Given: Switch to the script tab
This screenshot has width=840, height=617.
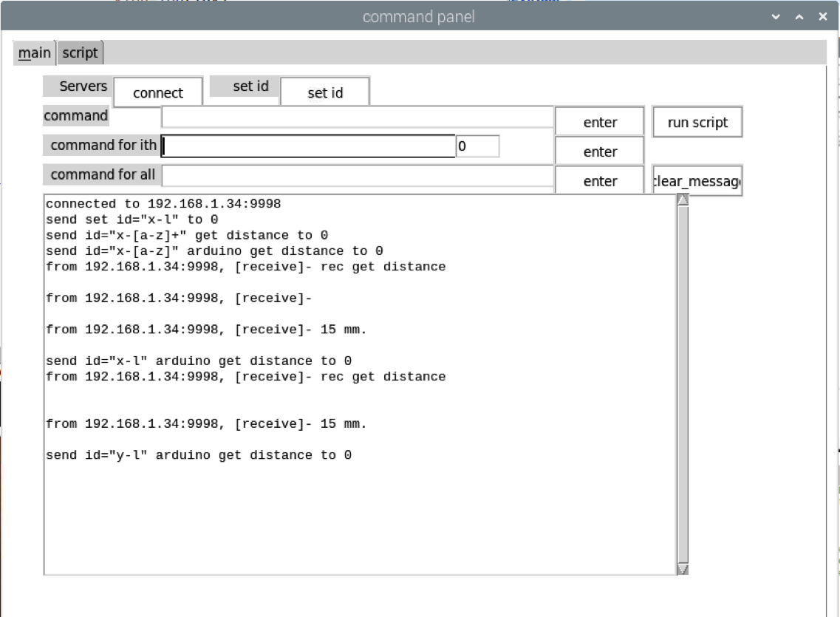Looking at the screenshot, I should [x=80, y=52].
